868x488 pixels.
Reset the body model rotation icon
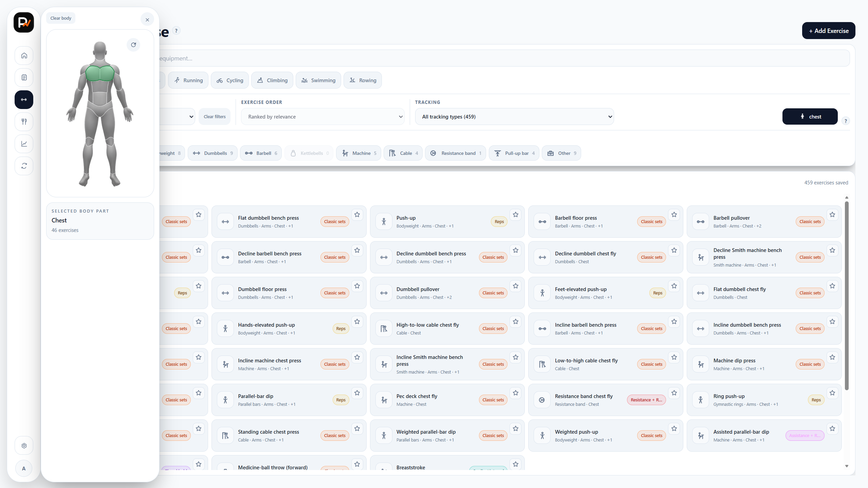pyautogui.click(x=133, y=45)
